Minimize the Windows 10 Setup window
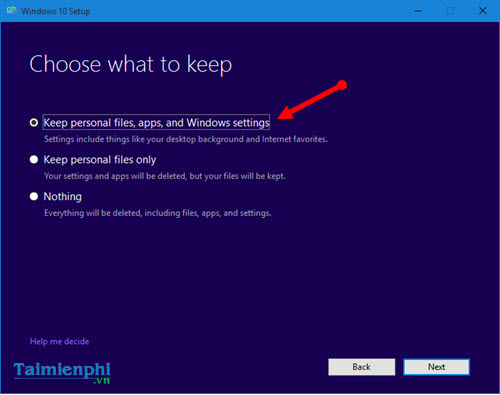This screenshot has height=395, width=500. (418, 11)
